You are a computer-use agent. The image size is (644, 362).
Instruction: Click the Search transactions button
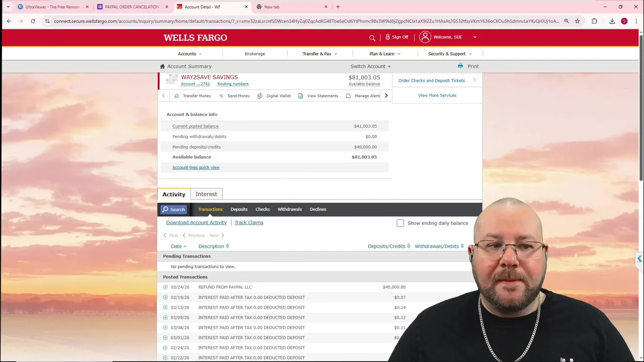174,209
